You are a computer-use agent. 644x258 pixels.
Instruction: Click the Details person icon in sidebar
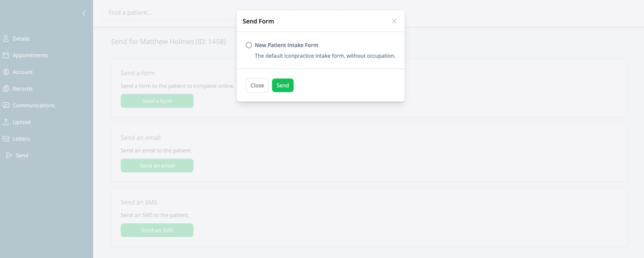(6, 39)
